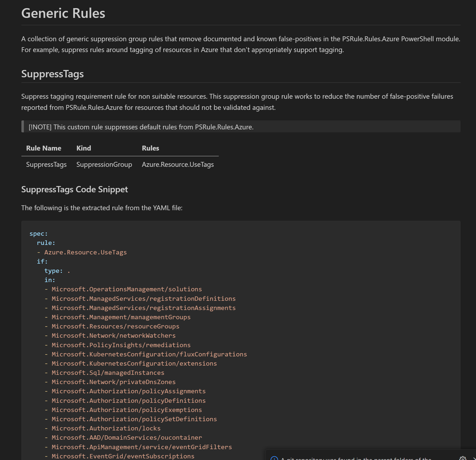Select the Azure.Resource.UseTags table cell
The width and height of the screenshot is (476, 460).
pyautogui.click(x=178, y=164)
